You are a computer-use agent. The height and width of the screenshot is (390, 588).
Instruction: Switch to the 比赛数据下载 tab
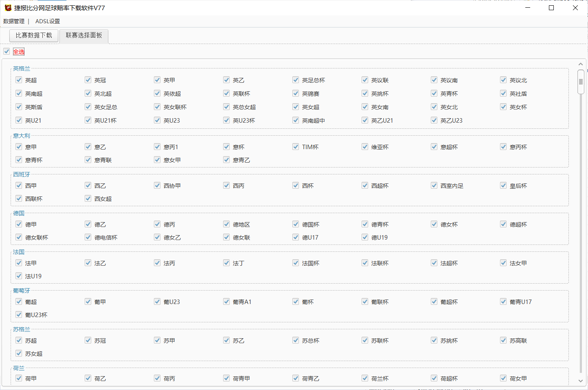click(x=34, y=35)
